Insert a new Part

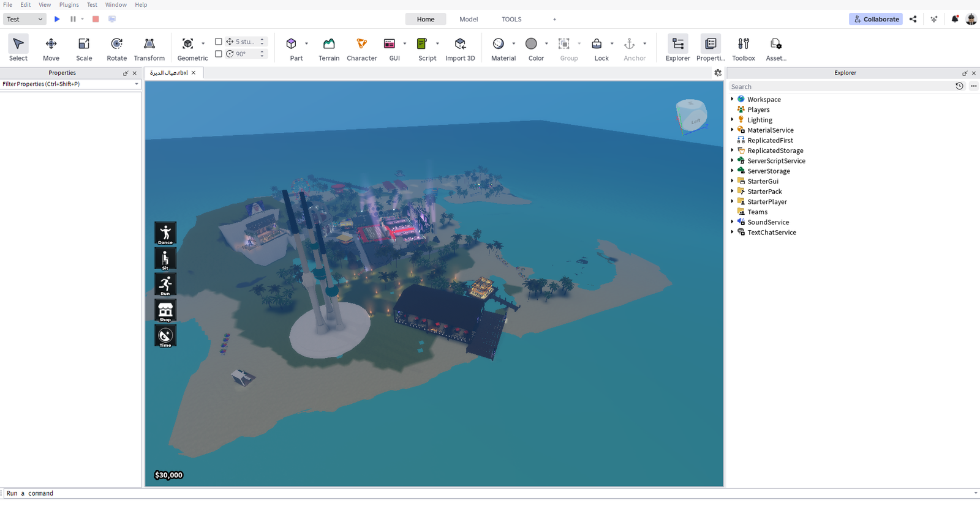(292, 43)
